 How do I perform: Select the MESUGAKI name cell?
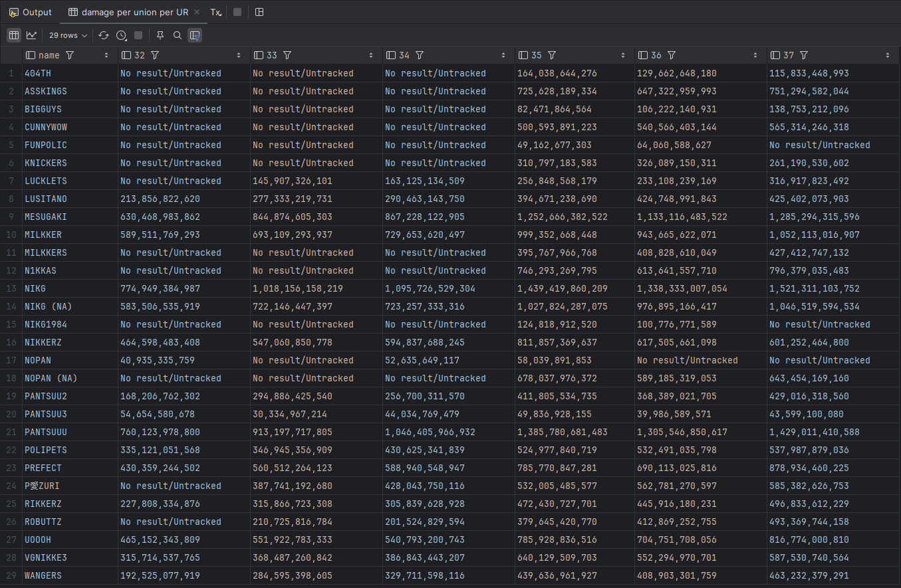click(x=70, y=217)
